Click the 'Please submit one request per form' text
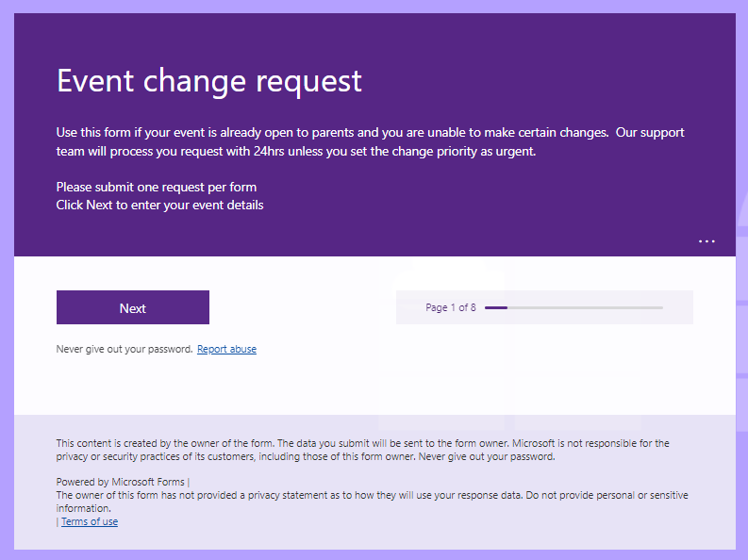The image size is (748, 560). coord(157,187)
